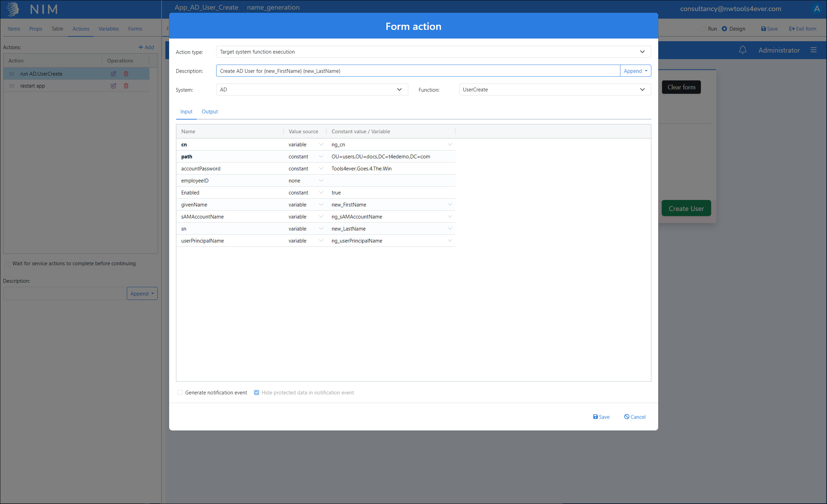Click the user avatar icon top right
This screenshot has height=504, width=827.
pos(817,9)
